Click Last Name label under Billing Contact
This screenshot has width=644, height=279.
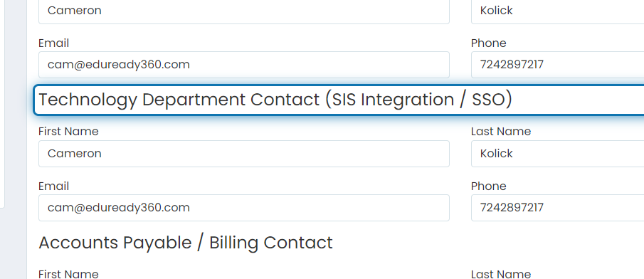(501, 274)
